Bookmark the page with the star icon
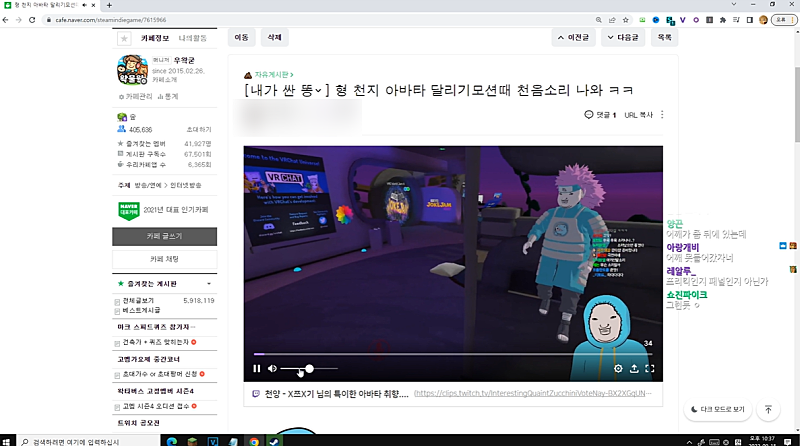Image resolution: width=800 pixels, height=446 pixels. click(626, 20)
